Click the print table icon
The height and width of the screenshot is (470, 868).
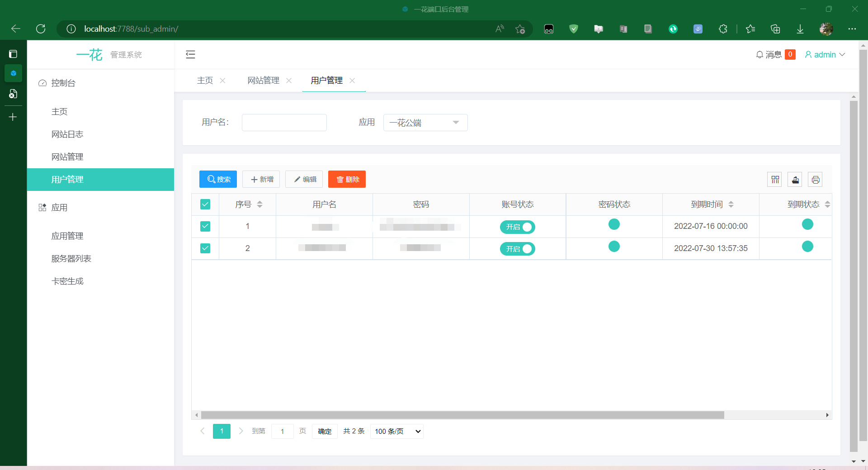tap(816, 179)
